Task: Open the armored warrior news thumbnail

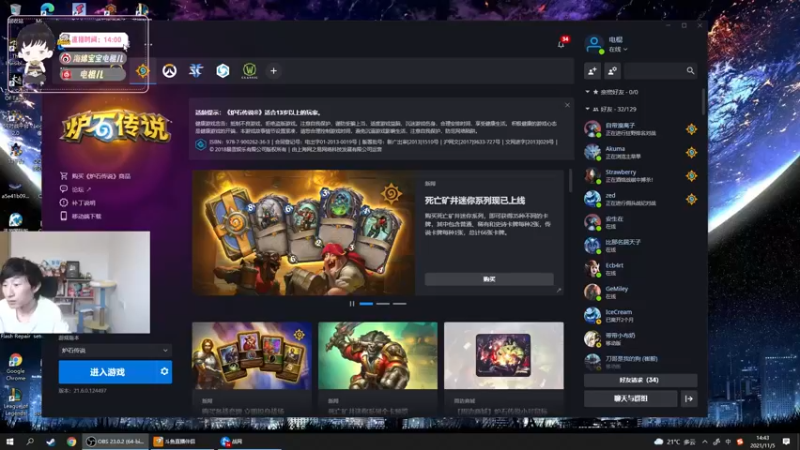Action: click(x=378, y=356)
